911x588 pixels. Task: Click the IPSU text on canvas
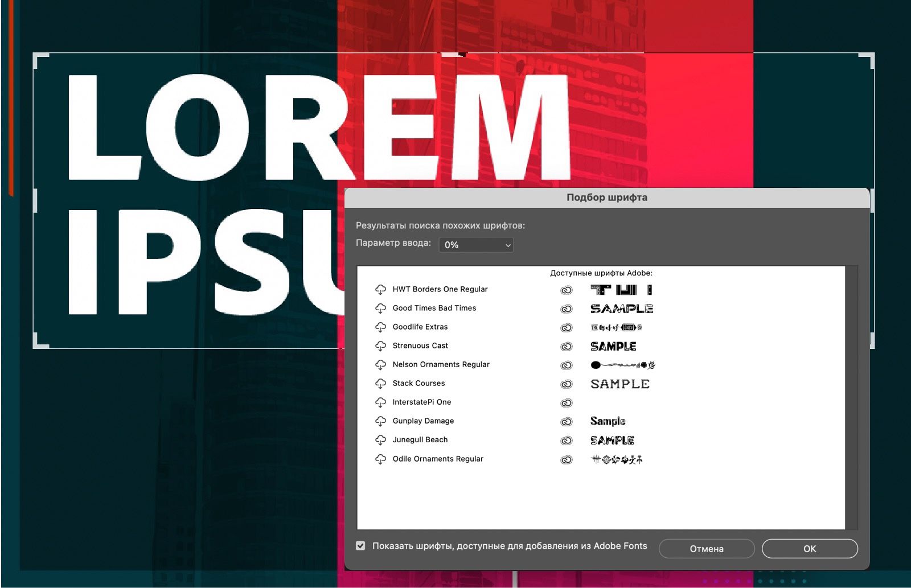[207, 262]
